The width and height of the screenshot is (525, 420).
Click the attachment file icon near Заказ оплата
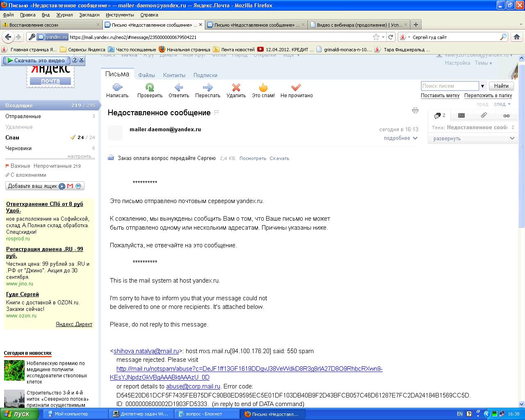pyautogui.click(x=111, y=158)
